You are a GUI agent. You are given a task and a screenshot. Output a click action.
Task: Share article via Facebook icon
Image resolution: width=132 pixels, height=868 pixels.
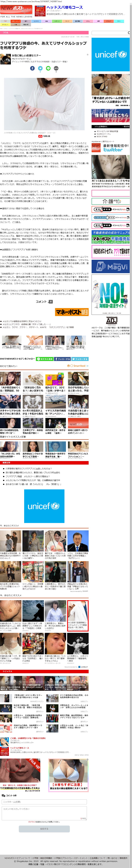(32, 68)
